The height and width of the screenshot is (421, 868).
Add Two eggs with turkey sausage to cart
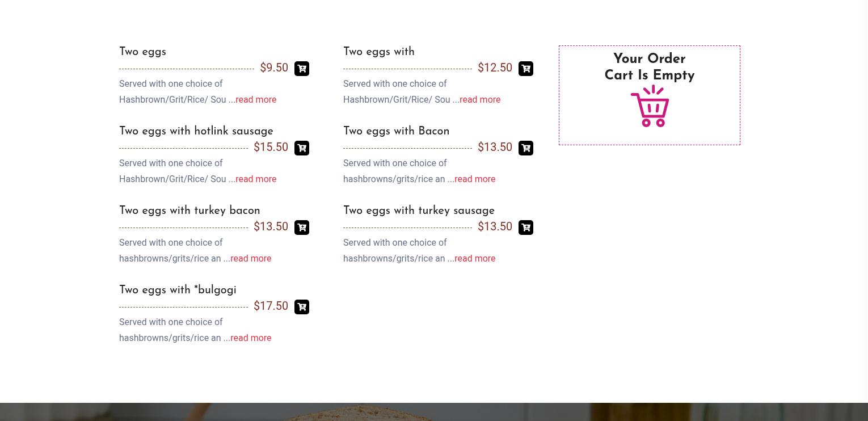coord(526,228)
